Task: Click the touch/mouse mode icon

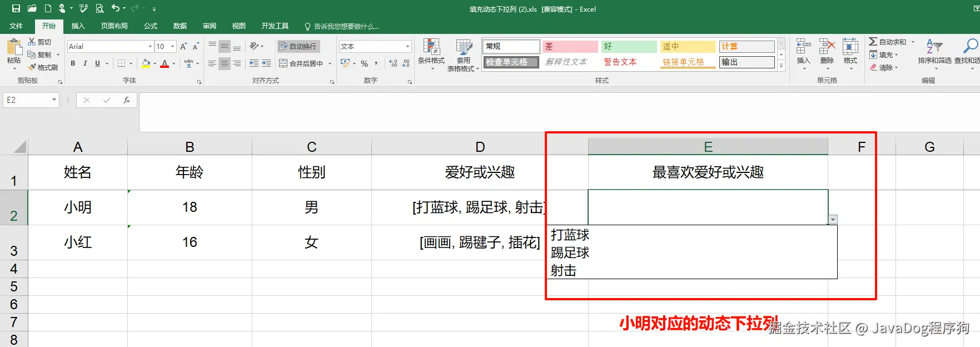Action: point(63,8)
